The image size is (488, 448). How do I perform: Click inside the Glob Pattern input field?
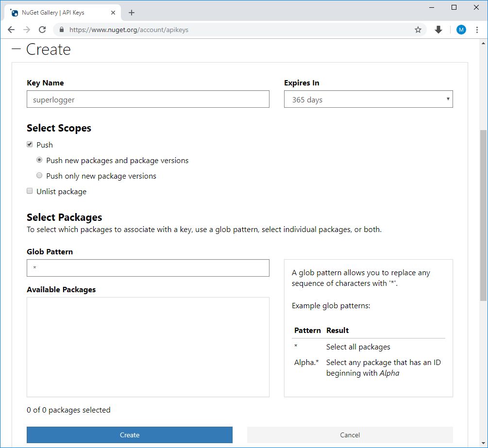point(148,267)
